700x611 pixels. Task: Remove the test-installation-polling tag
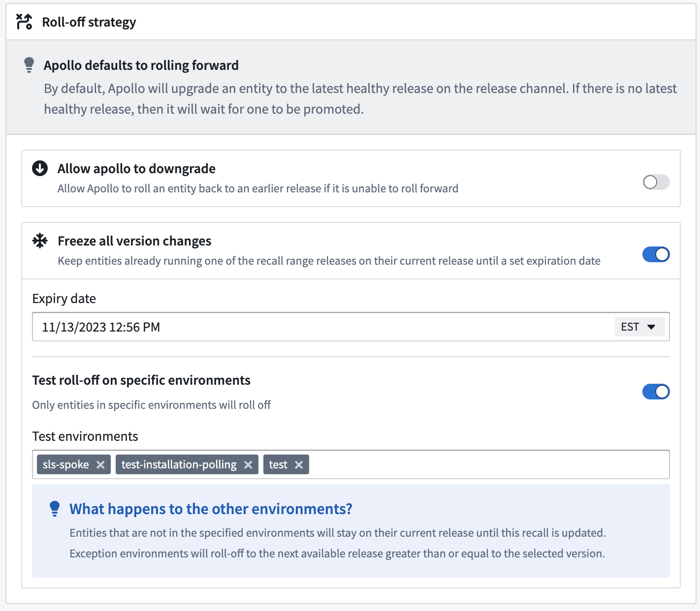click(x=248, y=464)
